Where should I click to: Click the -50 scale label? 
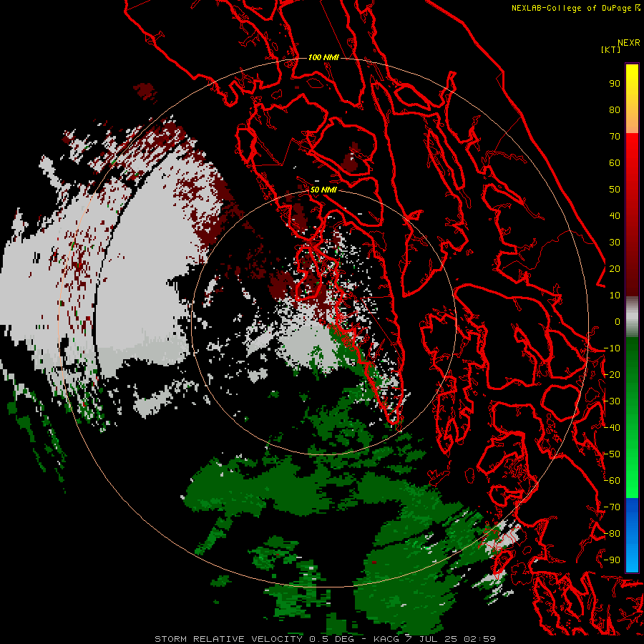[612, 454]
